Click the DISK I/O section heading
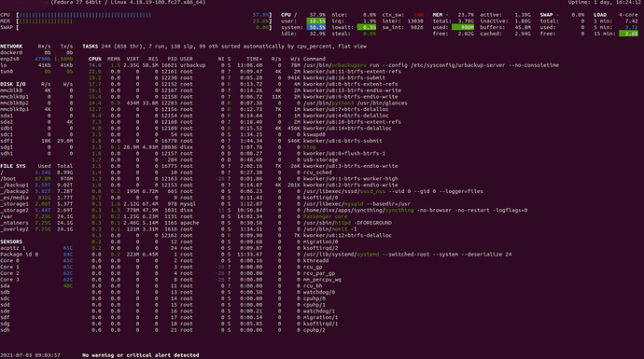Screen dimensions: 644x359 [x=13, y=84]
